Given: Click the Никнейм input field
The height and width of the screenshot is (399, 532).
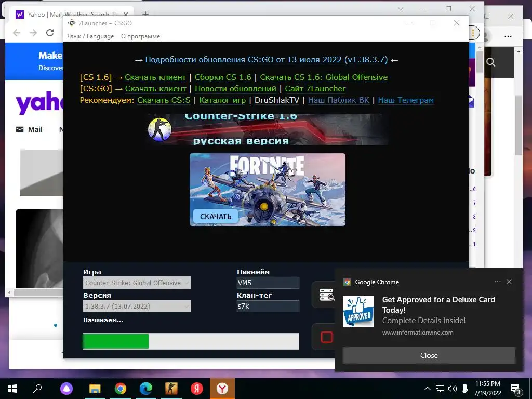Looking at the screenshot, I should pos(268,283).
